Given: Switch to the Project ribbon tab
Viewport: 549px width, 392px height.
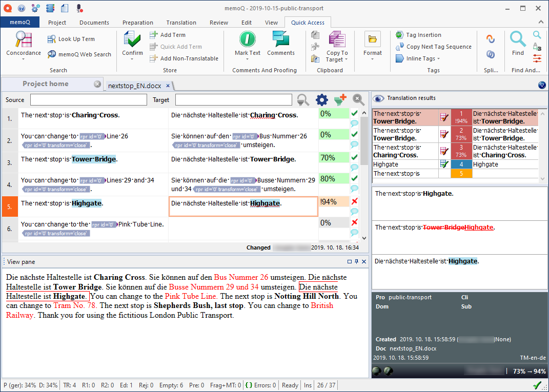Looking at the screenshot, I should [x=57, y=23].
